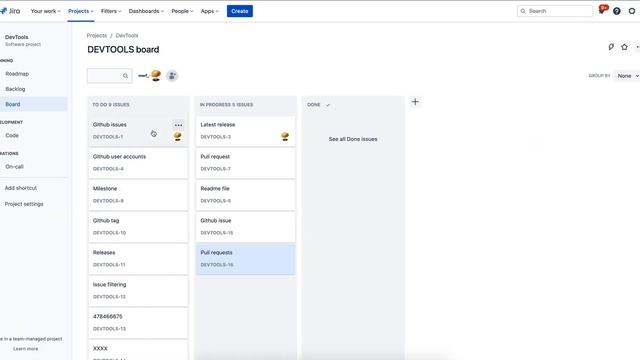
Task: Open the XXXX card
Action: pyautogui.click(x=138, y=350)
